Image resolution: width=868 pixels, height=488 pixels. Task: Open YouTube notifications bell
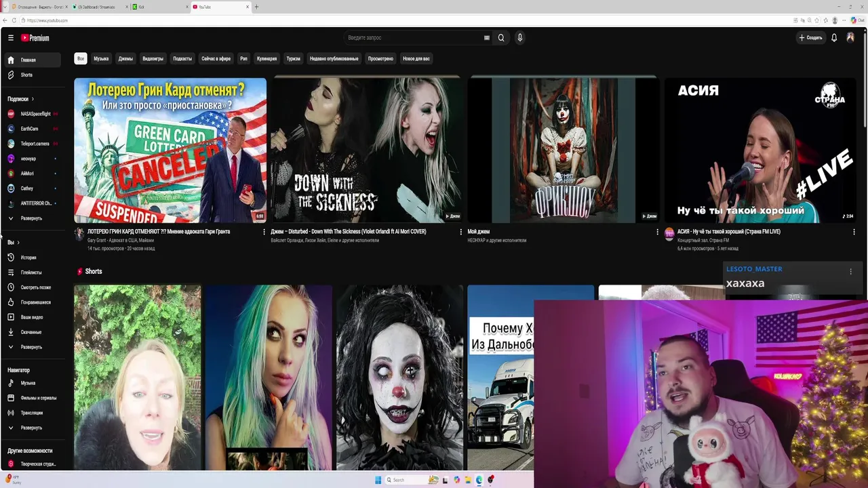point(834,38)
